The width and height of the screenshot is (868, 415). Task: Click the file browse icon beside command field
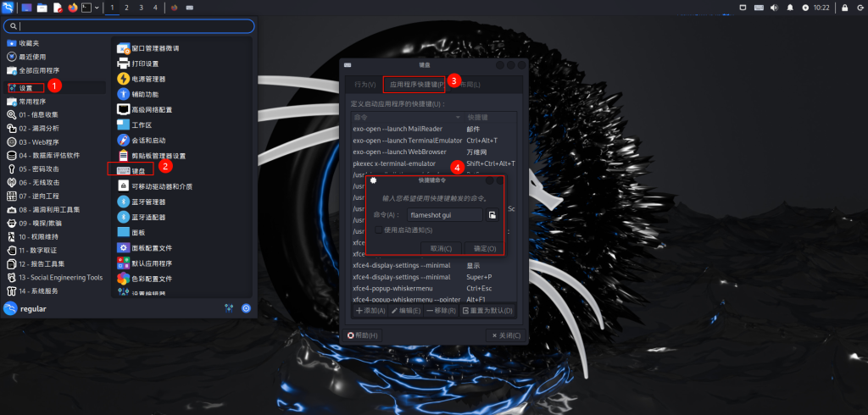[x=491, y=215]
